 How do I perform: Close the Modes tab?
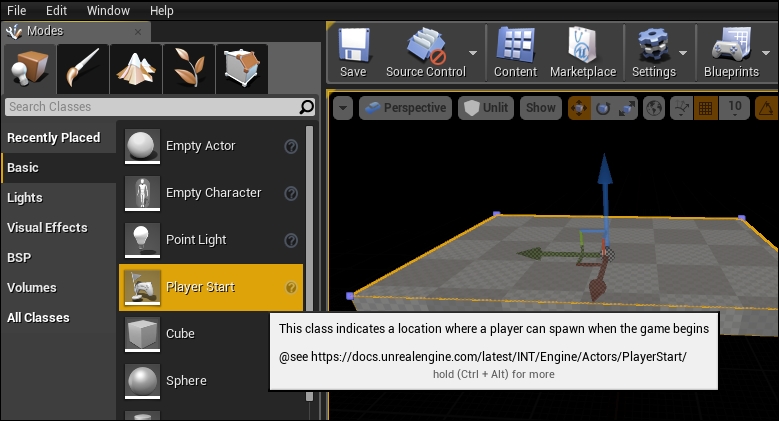(x=138, y=32)
